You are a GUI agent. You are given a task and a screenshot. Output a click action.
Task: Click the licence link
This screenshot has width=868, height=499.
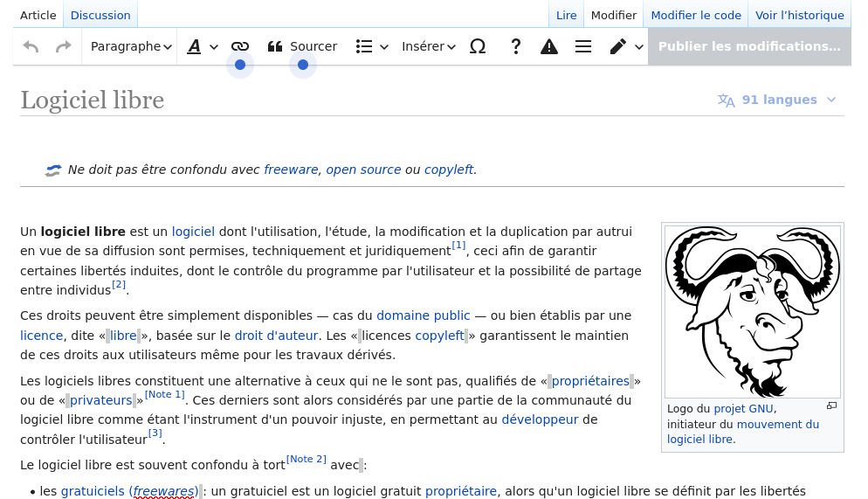(x=42, y=336)
